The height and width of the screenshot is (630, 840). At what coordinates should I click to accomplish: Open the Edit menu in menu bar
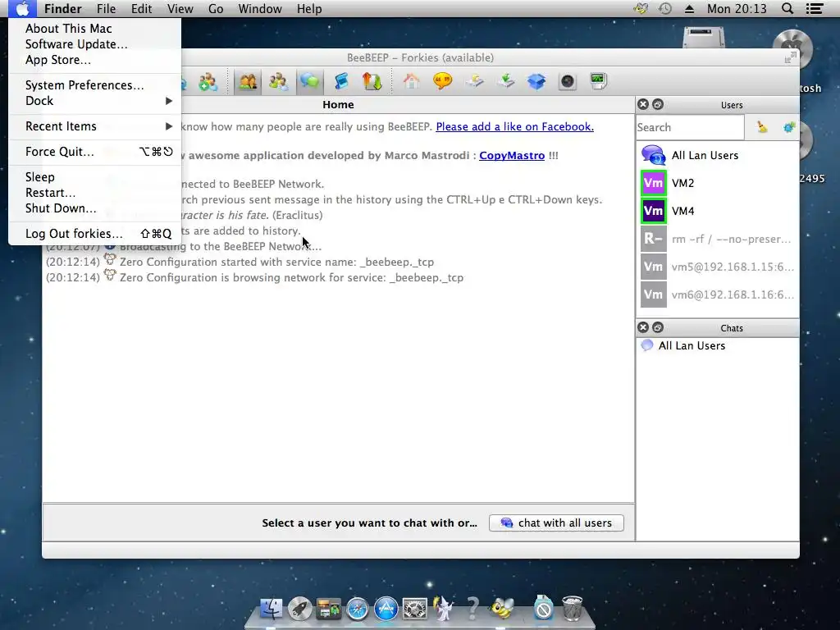click(x=141, y=8)
